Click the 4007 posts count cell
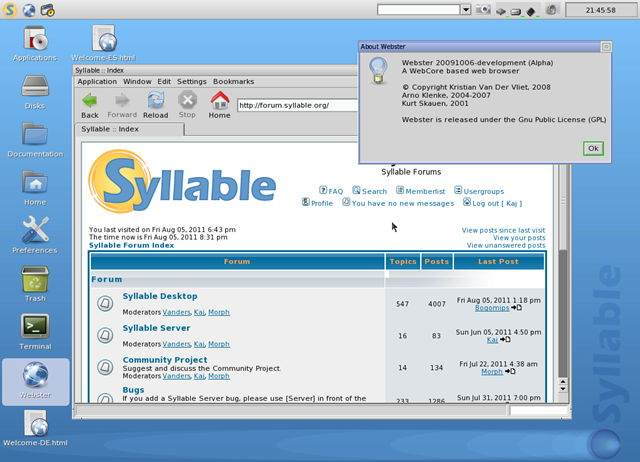This screenshot has width=640, height=462. [x=436, y=304]
